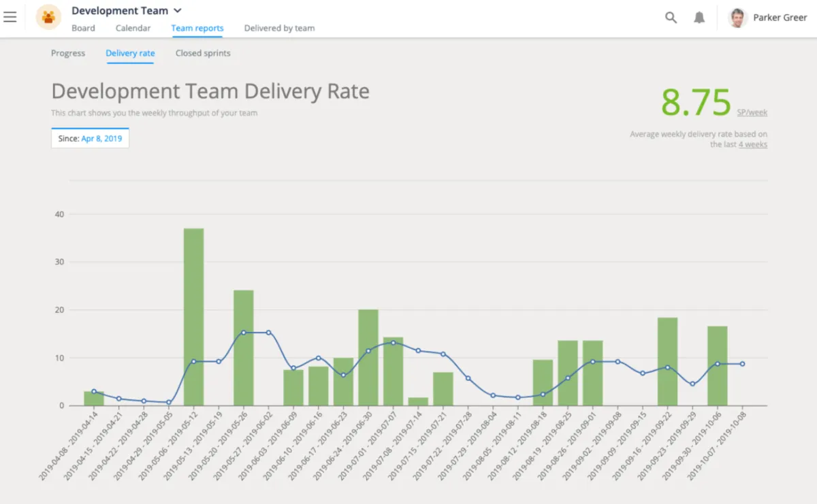
Task: Open the Parker Greer user name menu
Action: click(780, 18)
